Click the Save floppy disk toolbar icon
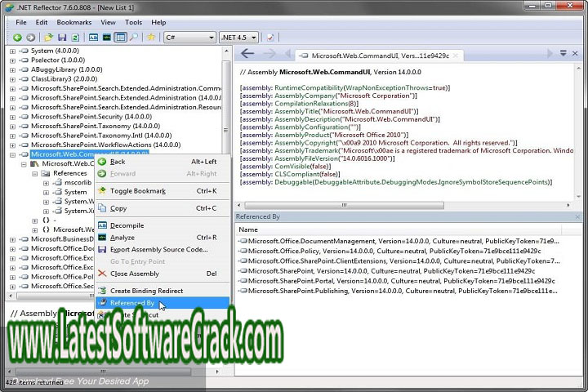 62,38
